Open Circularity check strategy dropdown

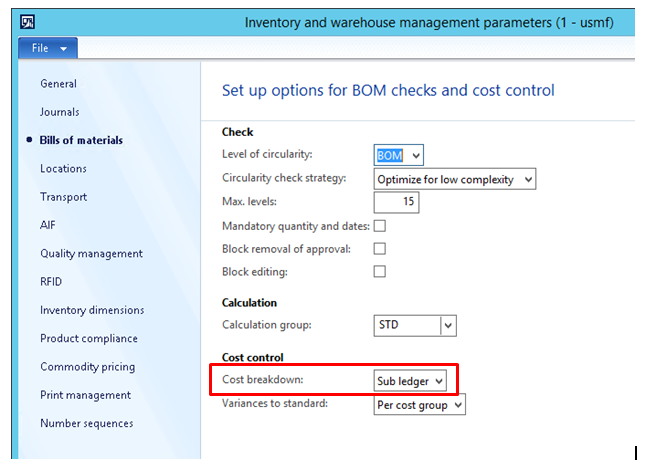[x=528, y=180]
